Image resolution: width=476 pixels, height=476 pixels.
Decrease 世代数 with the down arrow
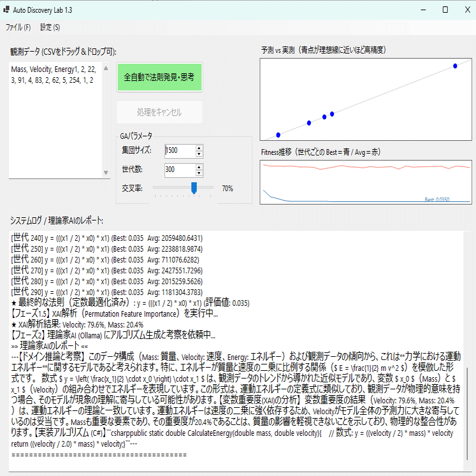click(x=199, y=173)
